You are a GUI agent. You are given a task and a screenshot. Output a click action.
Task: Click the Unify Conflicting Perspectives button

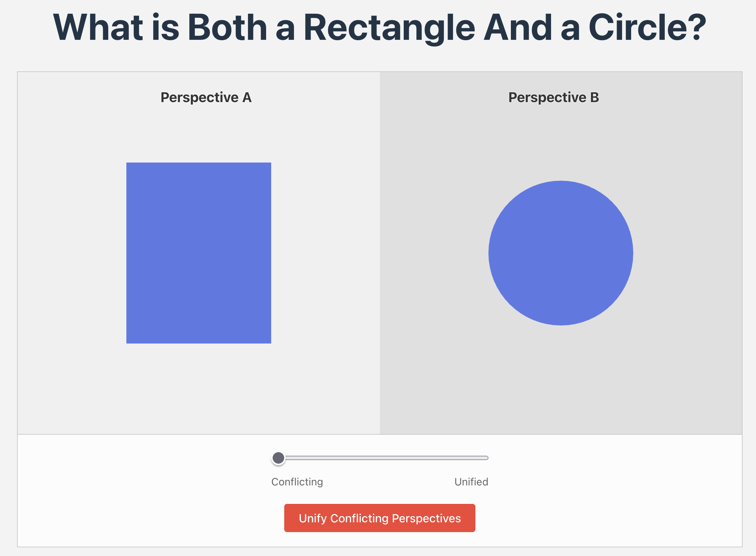[x=379, y=518]
